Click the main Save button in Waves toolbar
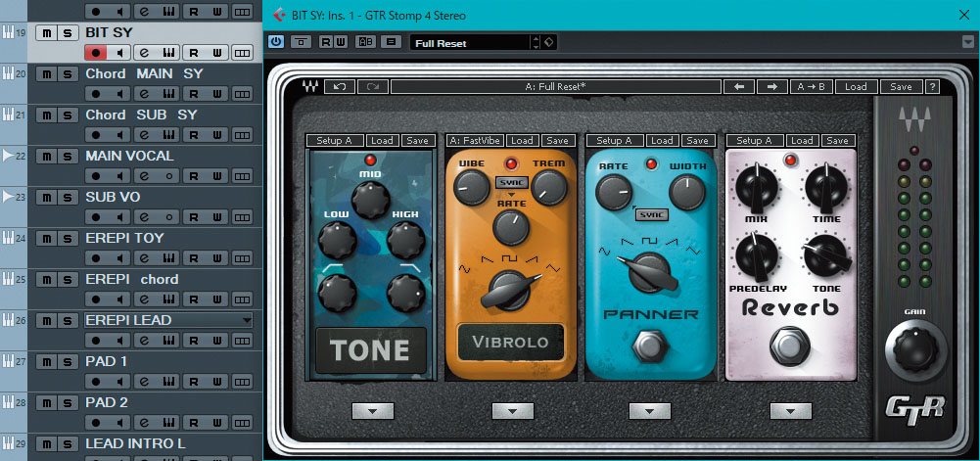Screen dimensions: 980x461 (901, 87)
